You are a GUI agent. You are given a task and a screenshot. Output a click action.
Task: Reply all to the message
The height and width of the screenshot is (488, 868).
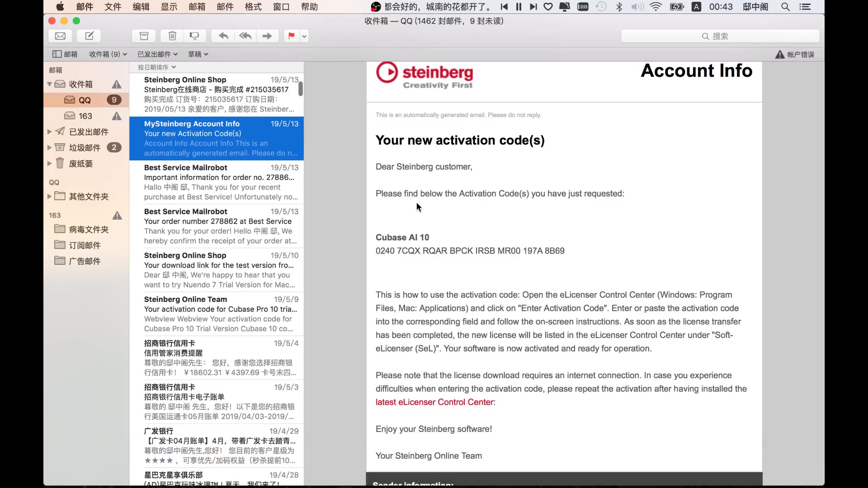(x=245, y=36)
